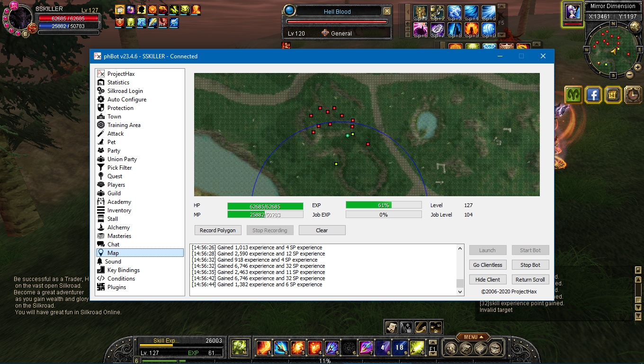Viewport: 644px width, 364px height.
Task: Expand the game MENU tab
Action: 474,337
